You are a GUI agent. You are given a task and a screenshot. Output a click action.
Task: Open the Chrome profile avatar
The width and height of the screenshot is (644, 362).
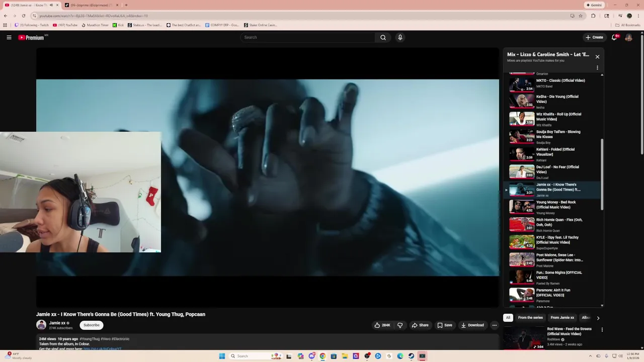coord(629,16)
